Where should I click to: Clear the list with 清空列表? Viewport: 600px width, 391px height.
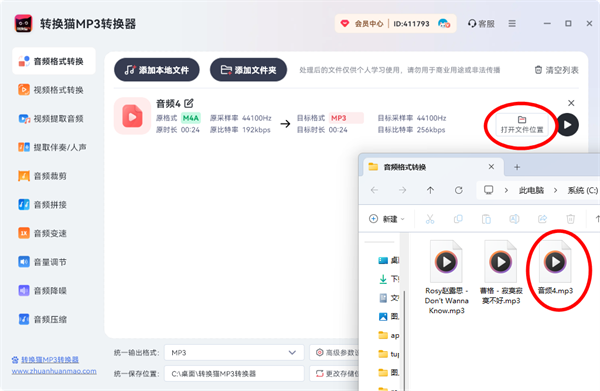[x=556, y=70]
